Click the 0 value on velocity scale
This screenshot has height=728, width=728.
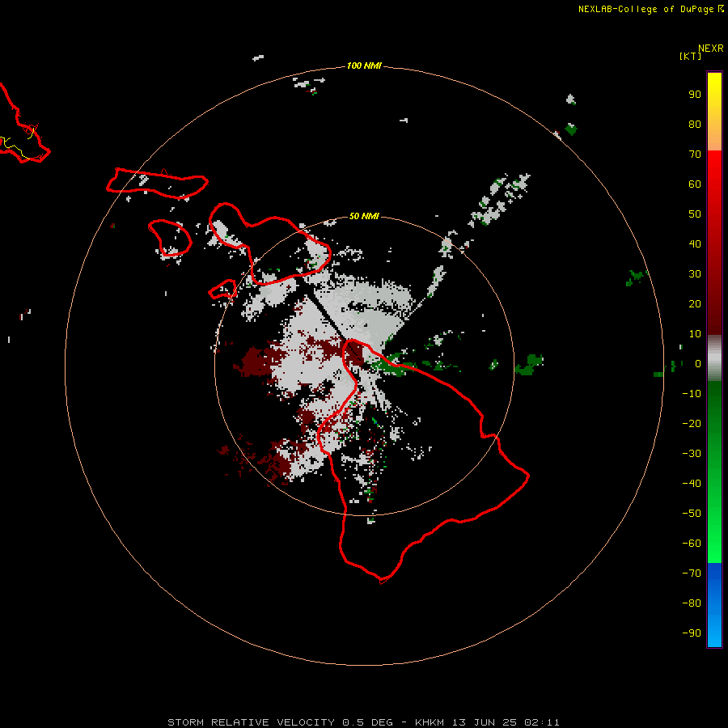pos(698,363)
